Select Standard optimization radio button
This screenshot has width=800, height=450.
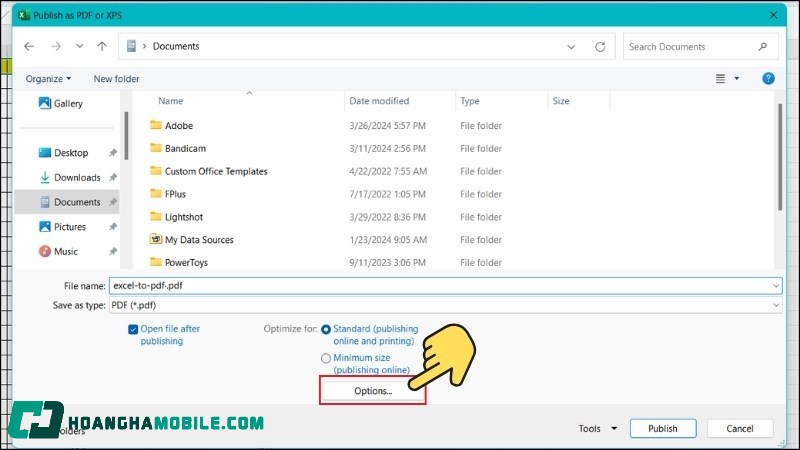[x=326, y=329]
